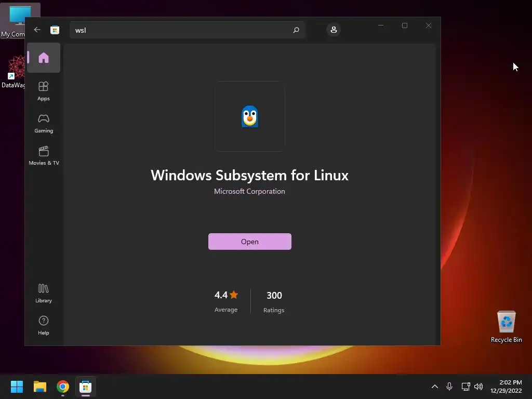Click the Microsoft Store logo in title bar
This screenshot has height=399, width=532.
click(55, 30)
